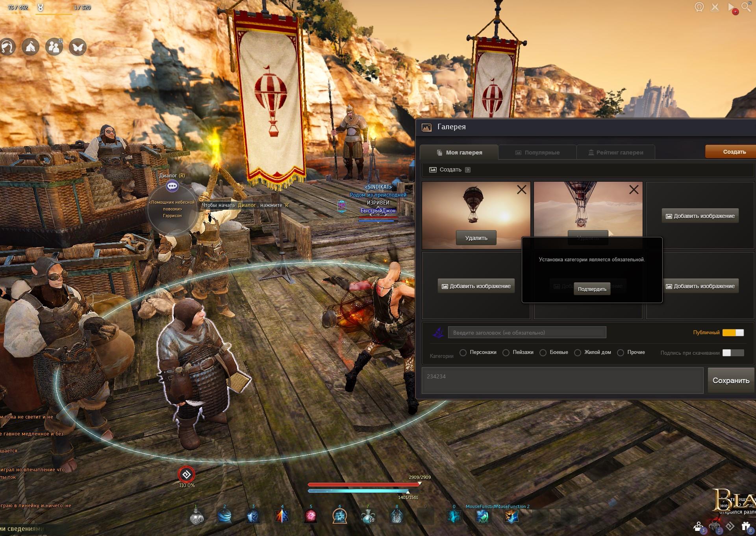756x536 pixels.
Task: Click Добавить изображение in the bottom-left slot
Action: (x=476, y=286)
